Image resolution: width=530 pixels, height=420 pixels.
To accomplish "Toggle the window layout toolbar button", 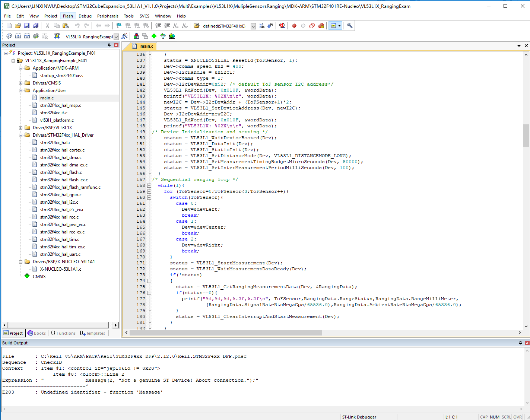I will pyautogui.click(x=334, y=26).
